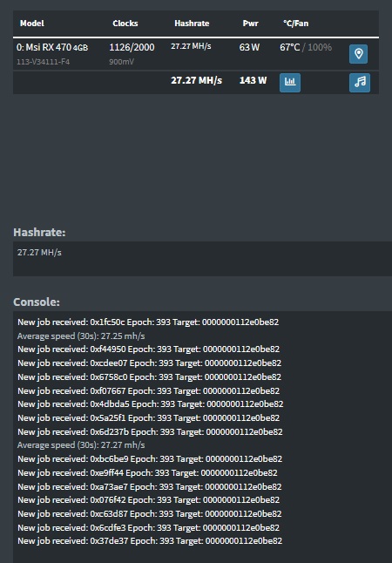Screen dimensions: 392x563
Task: Click the °C/Fan column header
Action: [x=296, y=24]
